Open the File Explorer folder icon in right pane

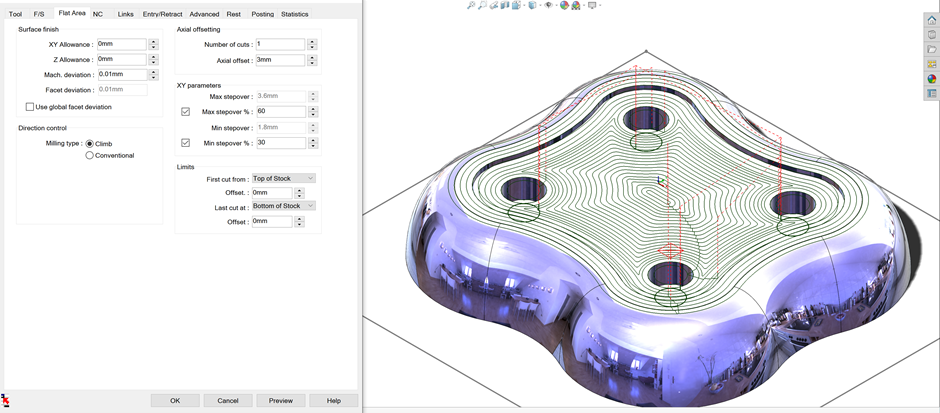pos(932,49)
